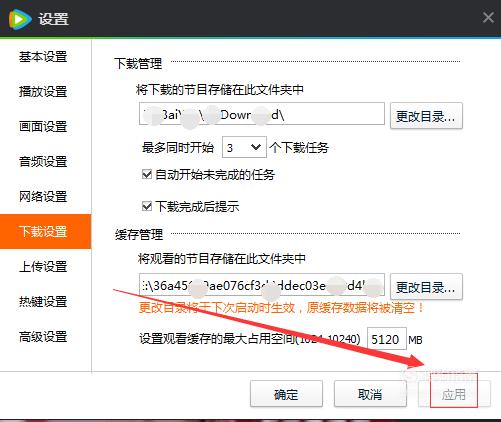Expand the simultaneous download tasks dropdown

pyautogui.click(x=244, y=147)
